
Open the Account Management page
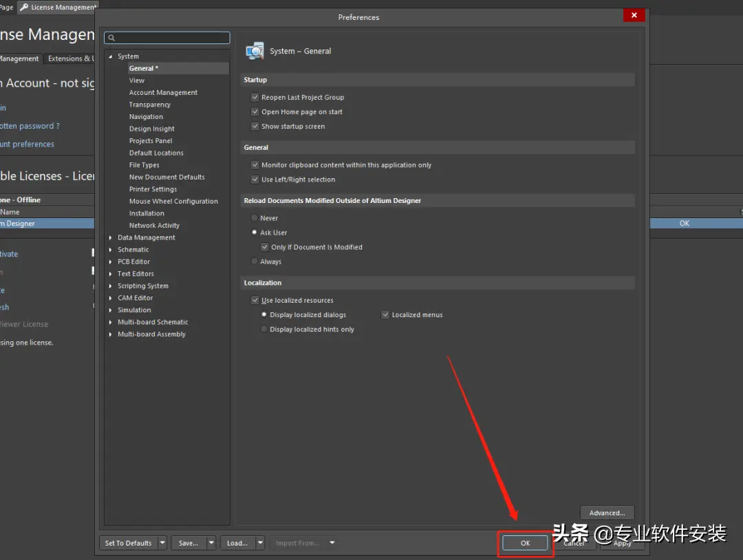(163, 92)
